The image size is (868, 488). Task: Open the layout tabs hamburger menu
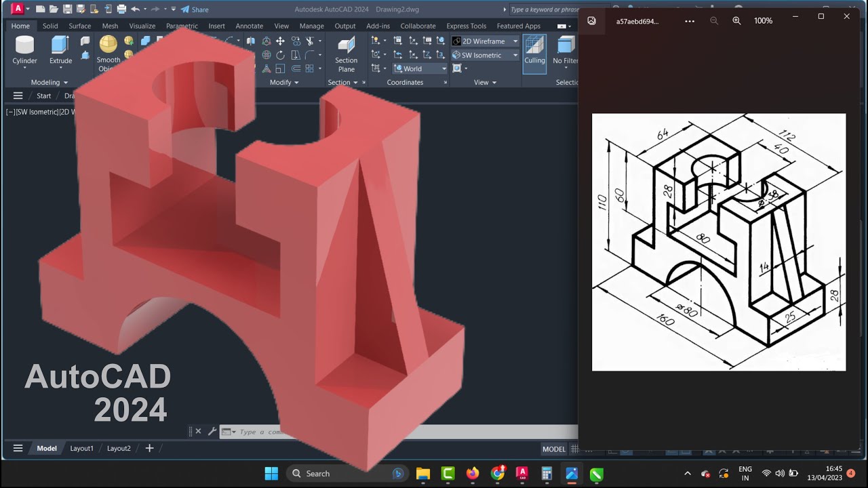tap(18, 448)
